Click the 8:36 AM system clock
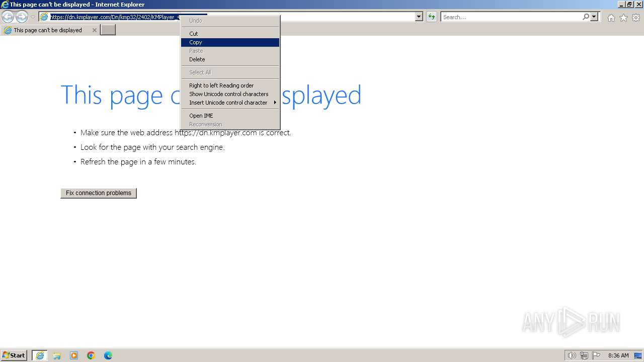The image size is (644, 362). (x=618, y=355)
